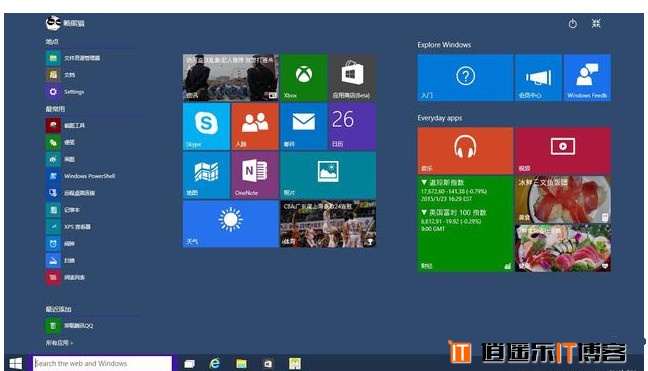648x371 pixels.
Task: Click the yellow-green app icon on taskbar
Action: tap(295, 364)
